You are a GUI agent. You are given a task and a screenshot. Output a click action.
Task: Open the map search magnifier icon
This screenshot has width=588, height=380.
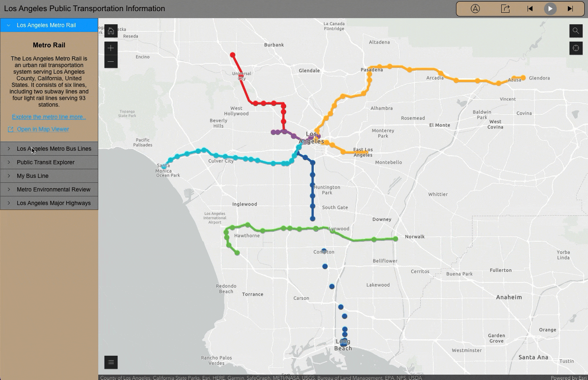576,31
